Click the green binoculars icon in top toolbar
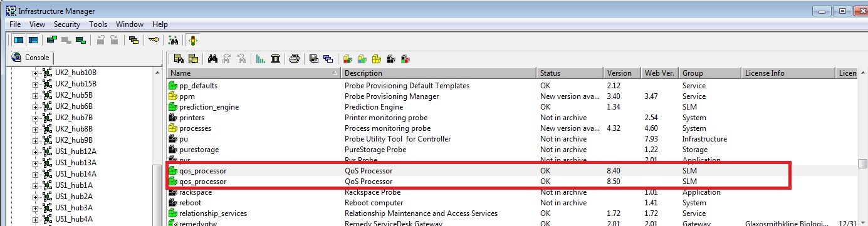 (174, 40)
